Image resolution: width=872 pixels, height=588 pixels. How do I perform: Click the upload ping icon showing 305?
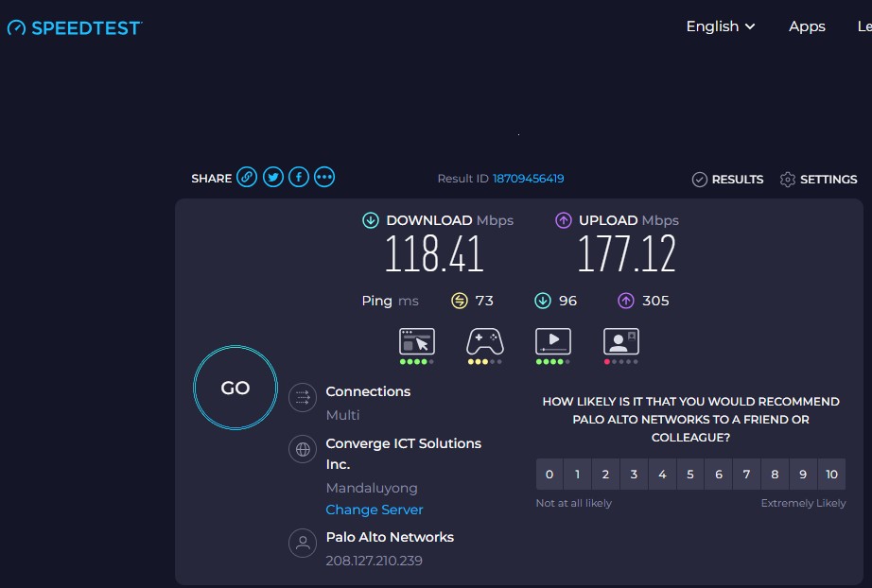click(626, 301)
